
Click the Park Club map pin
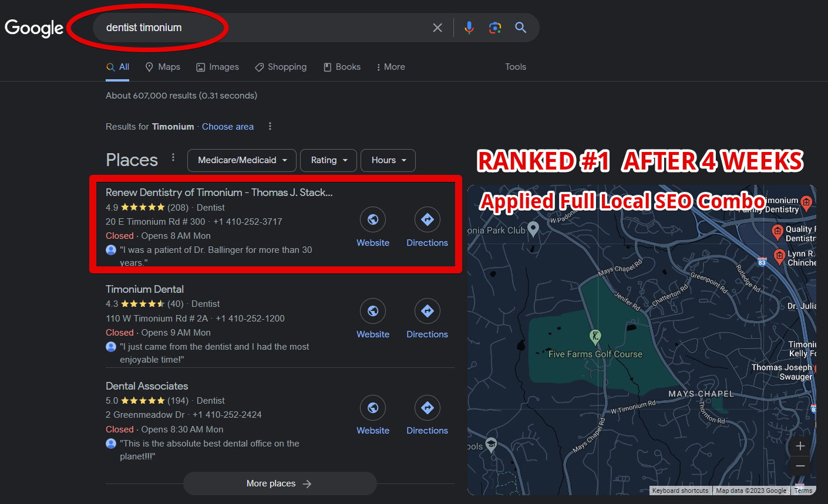tap(533, 229)
